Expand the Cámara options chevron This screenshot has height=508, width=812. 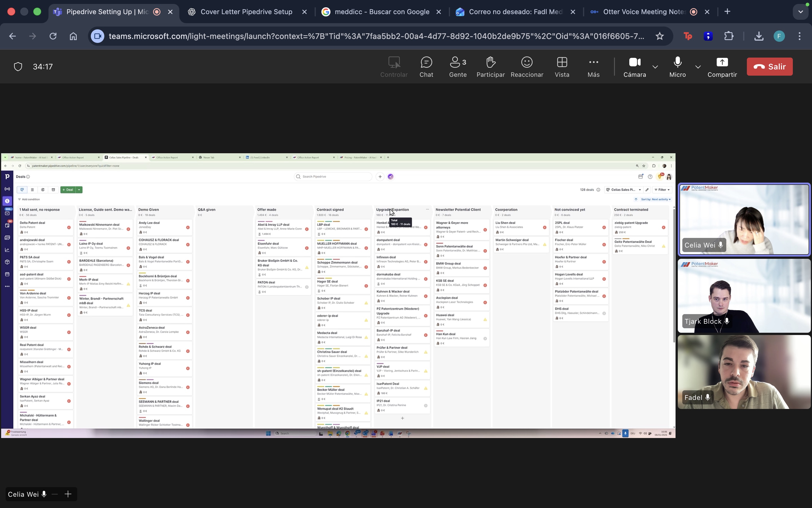coord(655,67)
